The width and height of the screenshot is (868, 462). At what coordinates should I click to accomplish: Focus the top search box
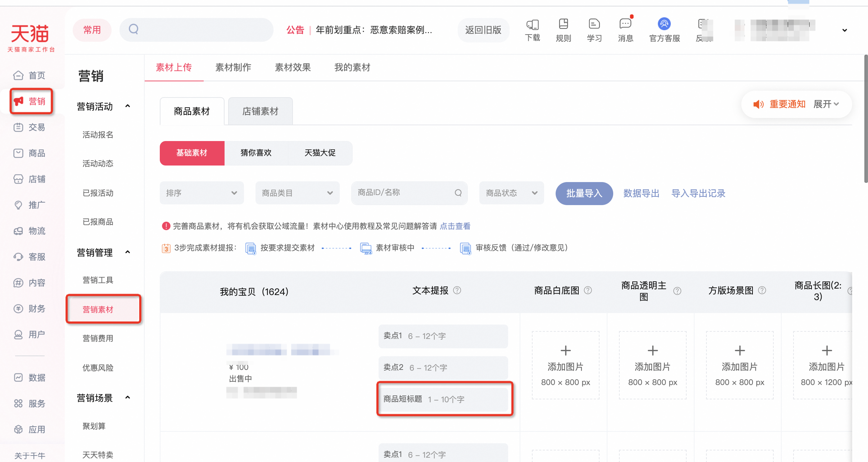pyautogui.click(x=196, y=30)
